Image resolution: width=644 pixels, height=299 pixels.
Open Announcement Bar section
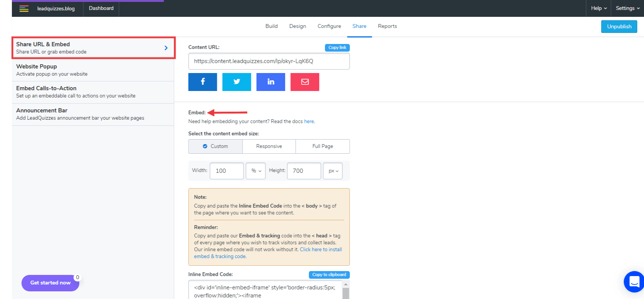coord(93,114)
